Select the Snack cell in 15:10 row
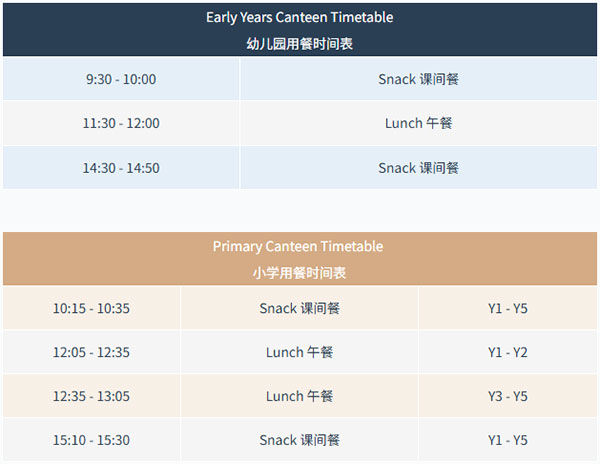This screenshot has height=464, width=600. click(299, 440)
